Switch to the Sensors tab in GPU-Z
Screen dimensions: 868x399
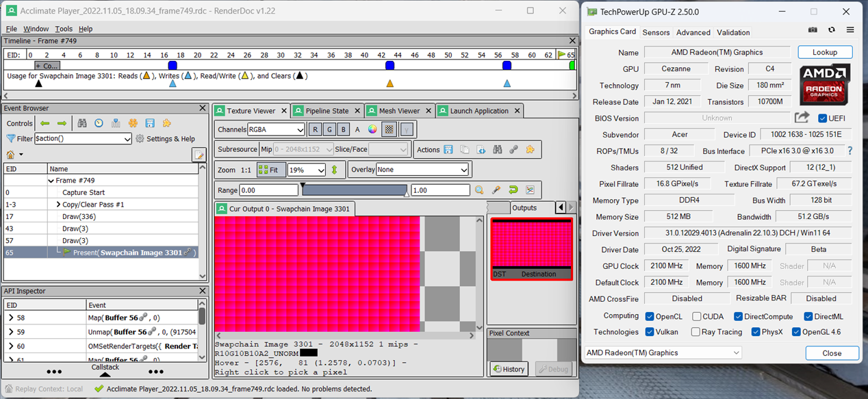[656, 32]
